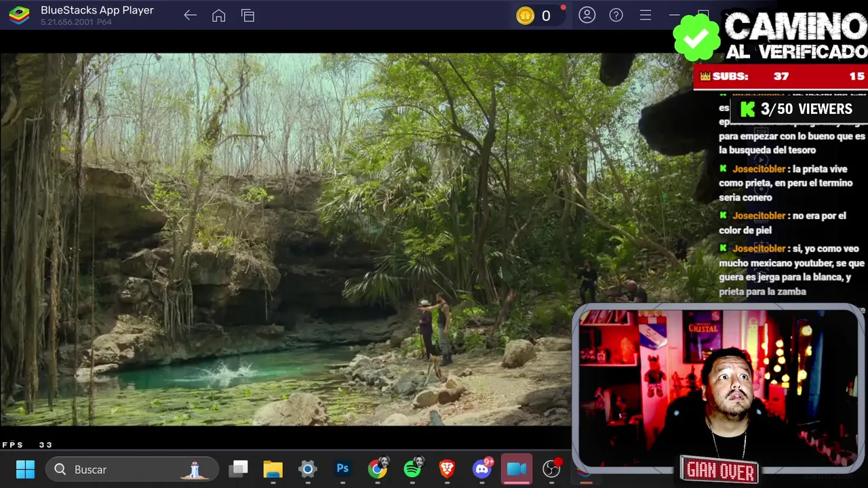Click the FPS 33 counter
868x488 pixels.
point(27,445)
